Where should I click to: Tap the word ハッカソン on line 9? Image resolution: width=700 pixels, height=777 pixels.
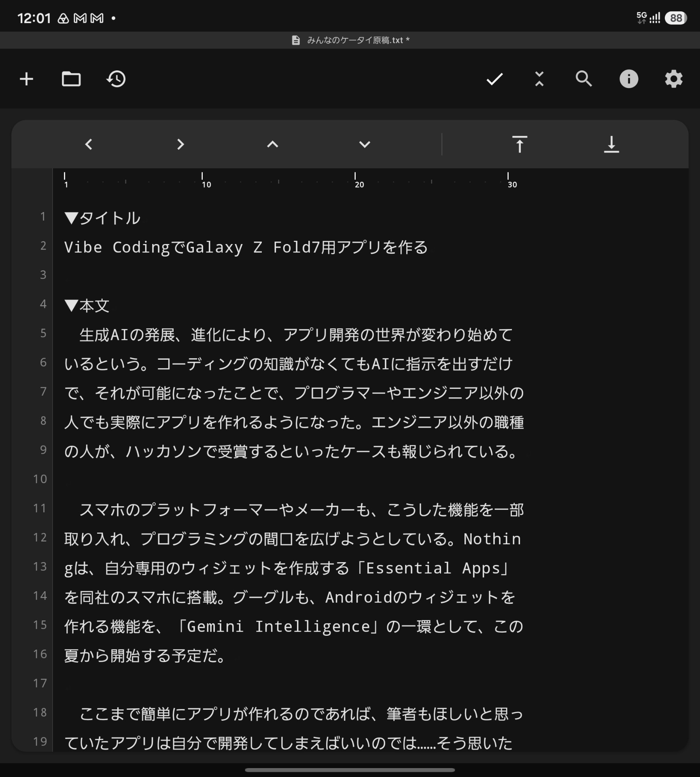tap(163, 451)
